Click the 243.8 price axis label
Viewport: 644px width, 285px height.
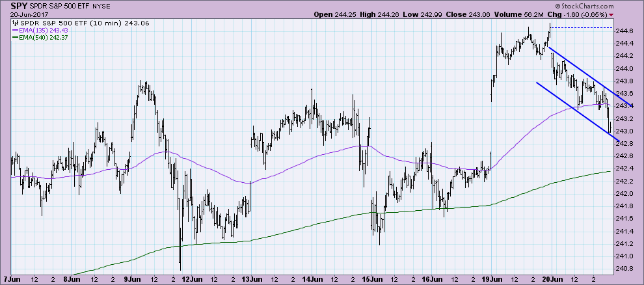pyautogui.click(x=624, y=81)
